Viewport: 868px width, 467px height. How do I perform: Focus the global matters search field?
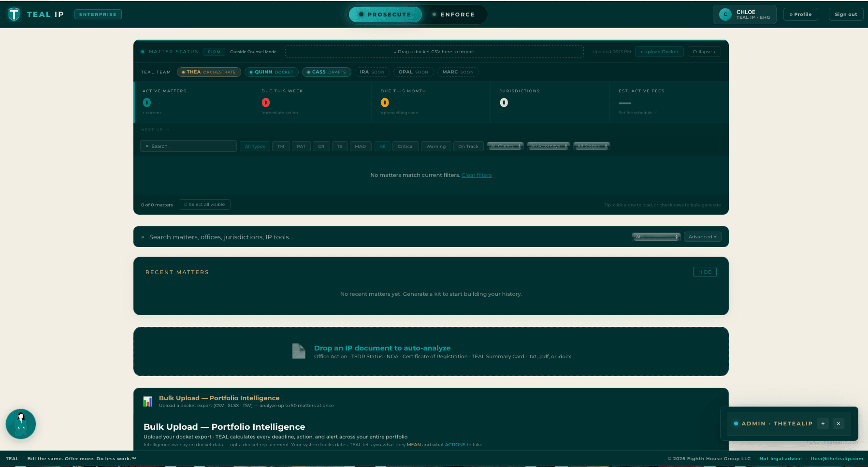click(x=387, y=237)
